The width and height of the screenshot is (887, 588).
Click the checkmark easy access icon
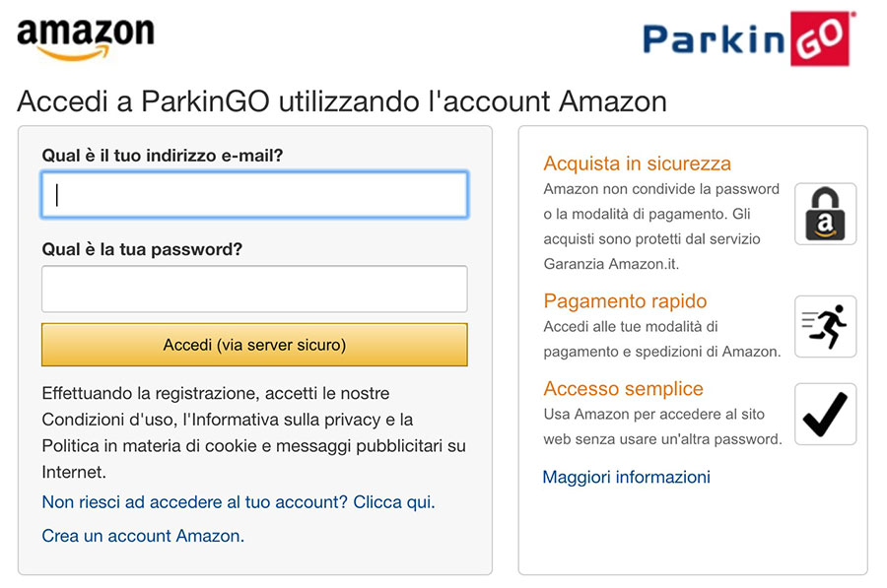[x=825, y=414]
